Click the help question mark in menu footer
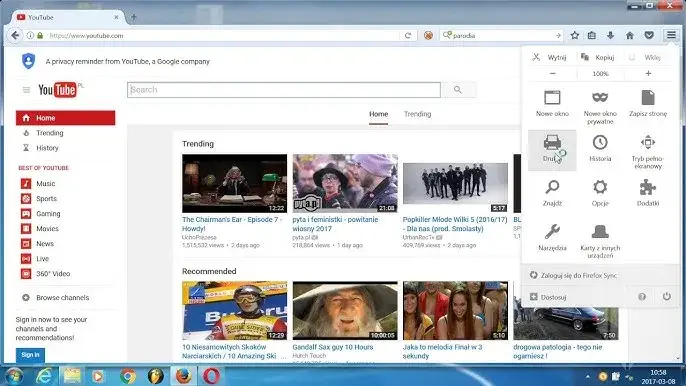Viewport: 686px width, 386px height. (642, 297)
